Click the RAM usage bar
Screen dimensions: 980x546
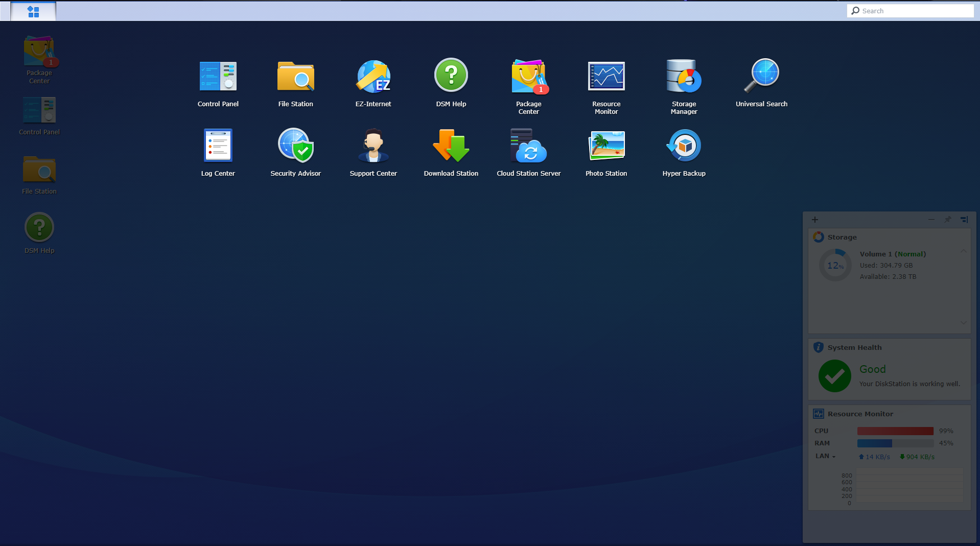pos(895,443)
